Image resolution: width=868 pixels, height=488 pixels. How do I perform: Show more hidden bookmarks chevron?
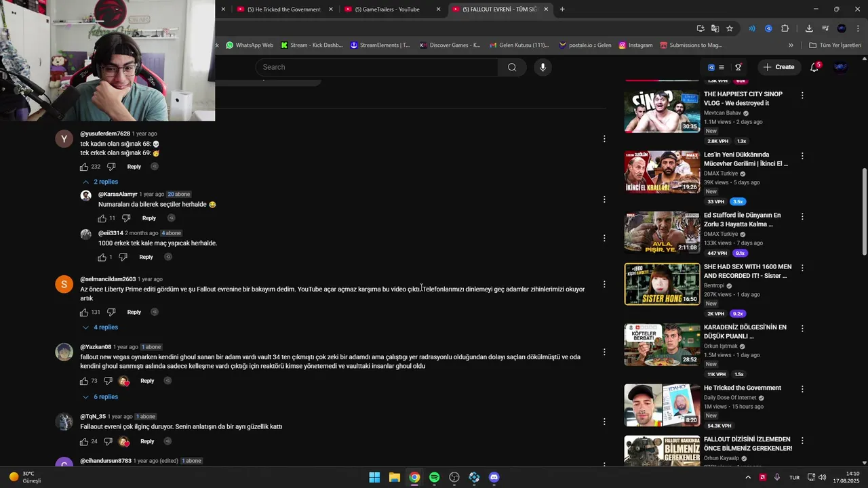[791, 45]
